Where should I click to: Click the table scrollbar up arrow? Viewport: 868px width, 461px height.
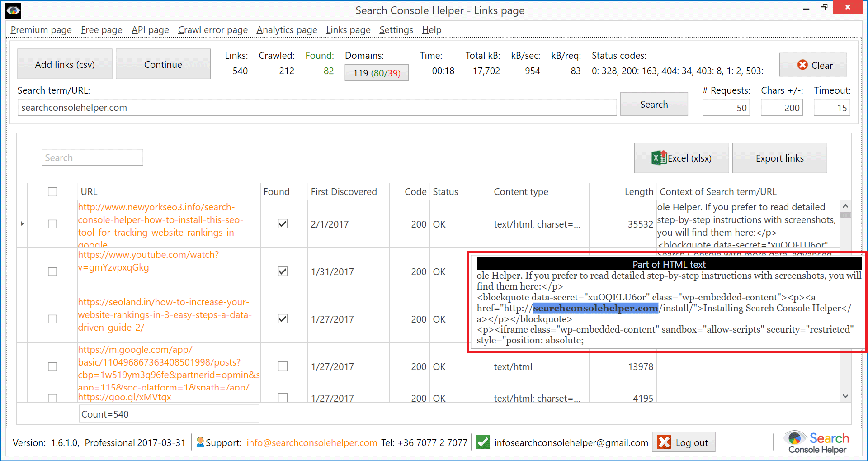(x=845, y=206)
